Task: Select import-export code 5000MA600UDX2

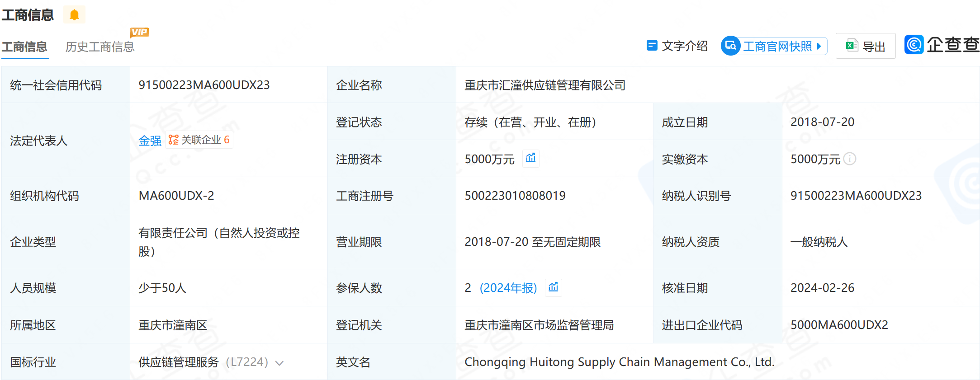Action: coord(839,325)
